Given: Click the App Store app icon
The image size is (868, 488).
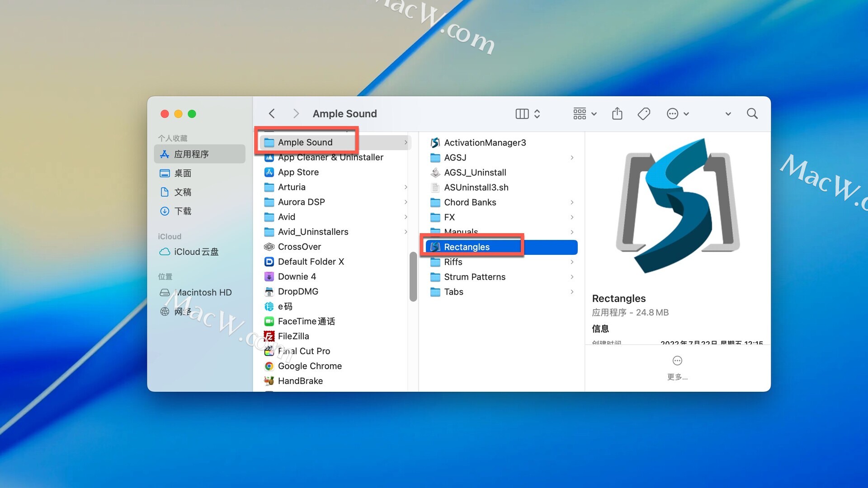Looking at the screenshot, I should [x=269, y=172].
